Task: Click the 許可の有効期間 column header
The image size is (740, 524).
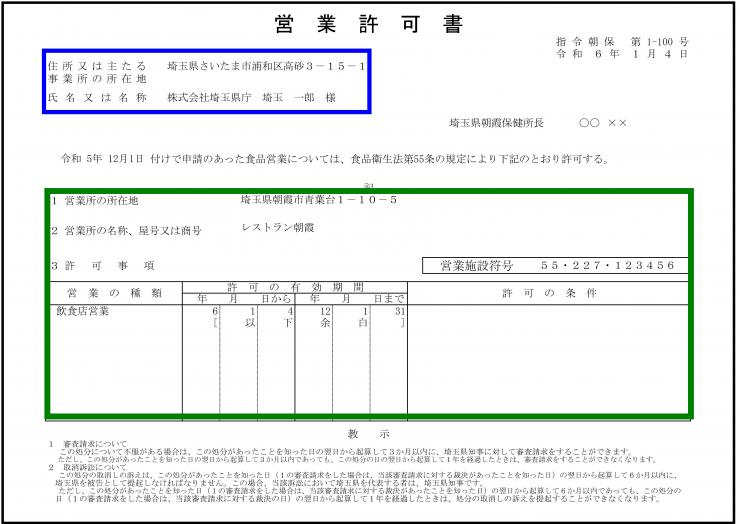Action: [294, 286]
